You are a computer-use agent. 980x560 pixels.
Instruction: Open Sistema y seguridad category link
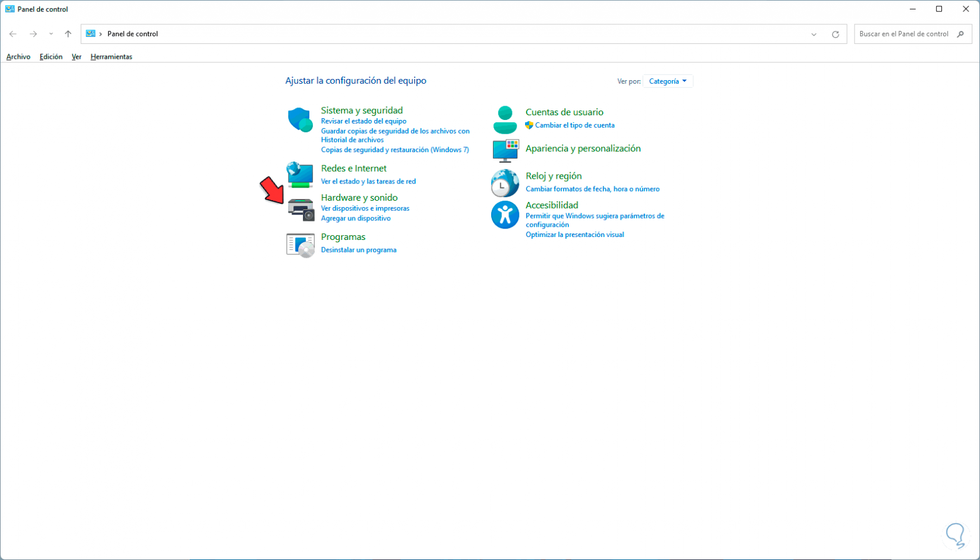362,110
